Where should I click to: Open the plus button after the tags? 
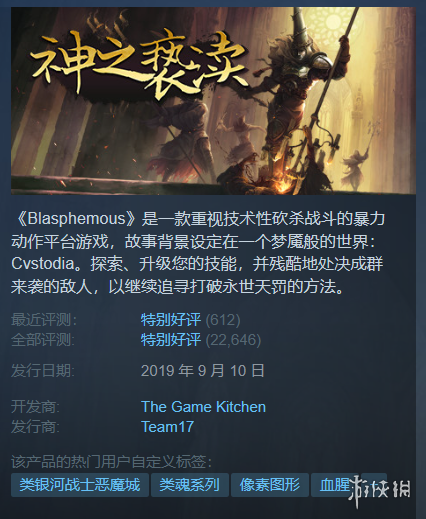point(374,485)
